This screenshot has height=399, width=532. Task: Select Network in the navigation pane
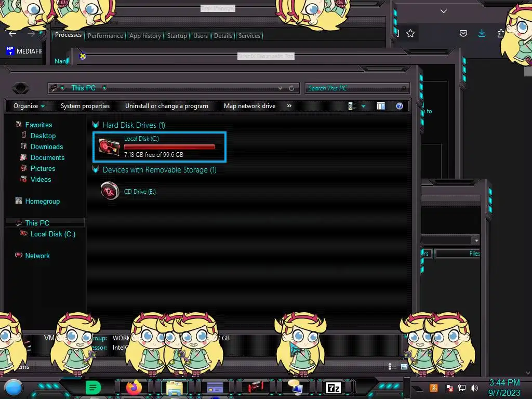(x=37, y=256)
